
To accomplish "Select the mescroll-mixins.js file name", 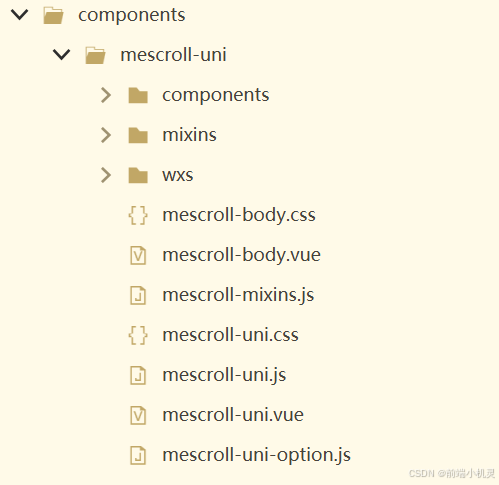I will [x=238, y=295].
